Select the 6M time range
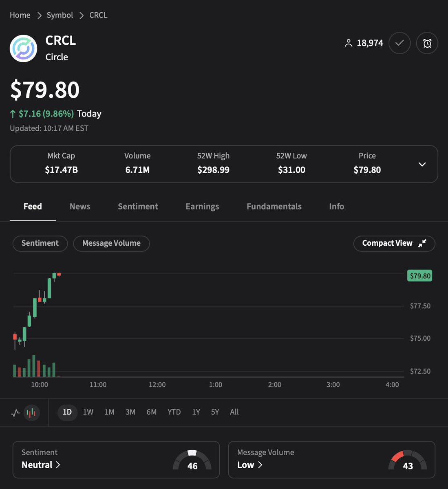The image size is (448, 489). [x=152, y=412]
